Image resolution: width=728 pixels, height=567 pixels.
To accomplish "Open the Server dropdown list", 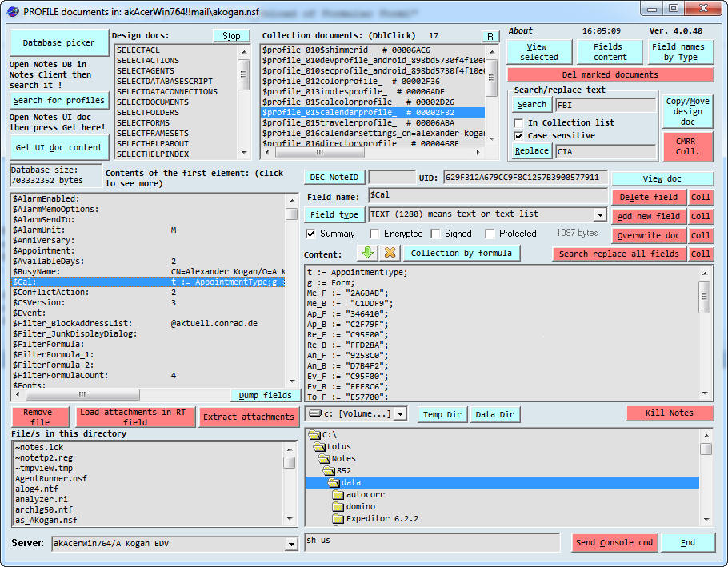I will point(291,544).
